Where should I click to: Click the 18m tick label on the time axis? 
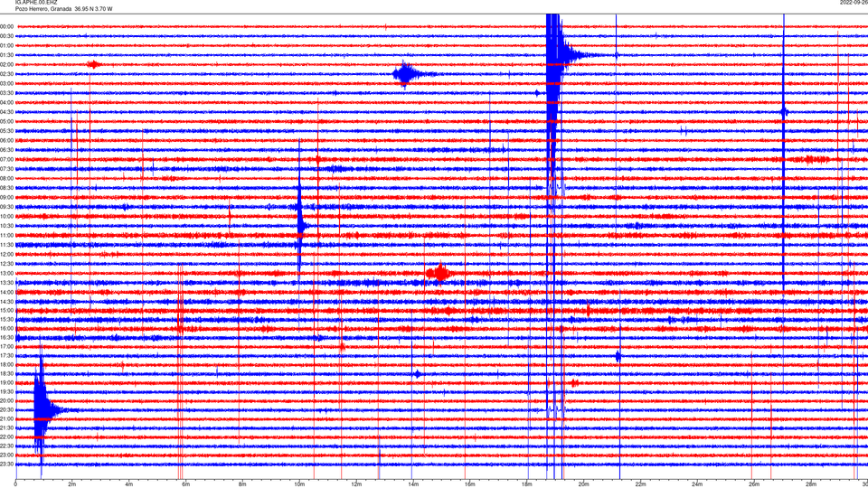point(527,484)
